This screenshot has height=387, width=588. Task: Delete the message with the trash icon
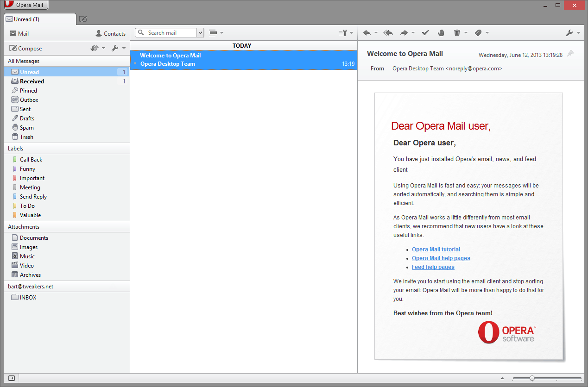[x=458, y=33]
